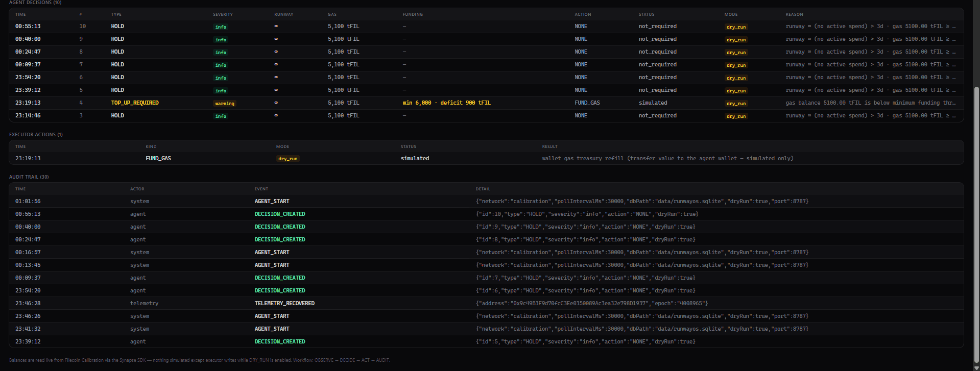Image resolution: width=980 pixels, height=371 pixels.
Task: Click not_required status in decision 6 row
Action: pyautogui.click(x=657, y=77)
